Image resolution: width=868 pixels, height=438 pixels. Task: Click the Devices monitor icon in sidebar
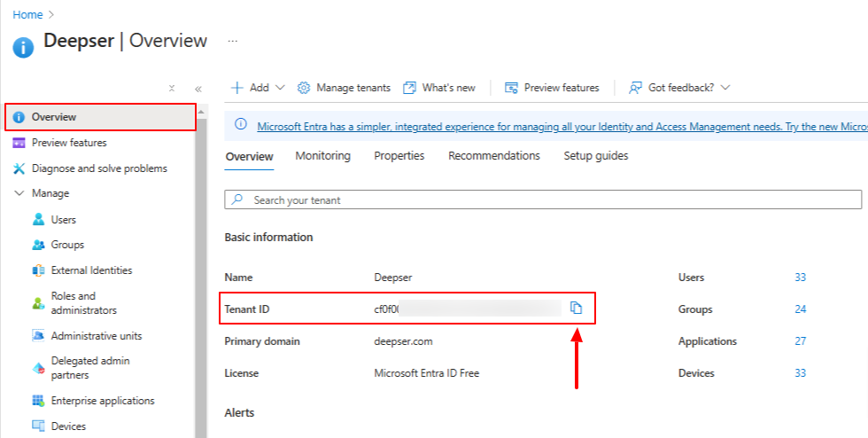[x=38, y=426]
